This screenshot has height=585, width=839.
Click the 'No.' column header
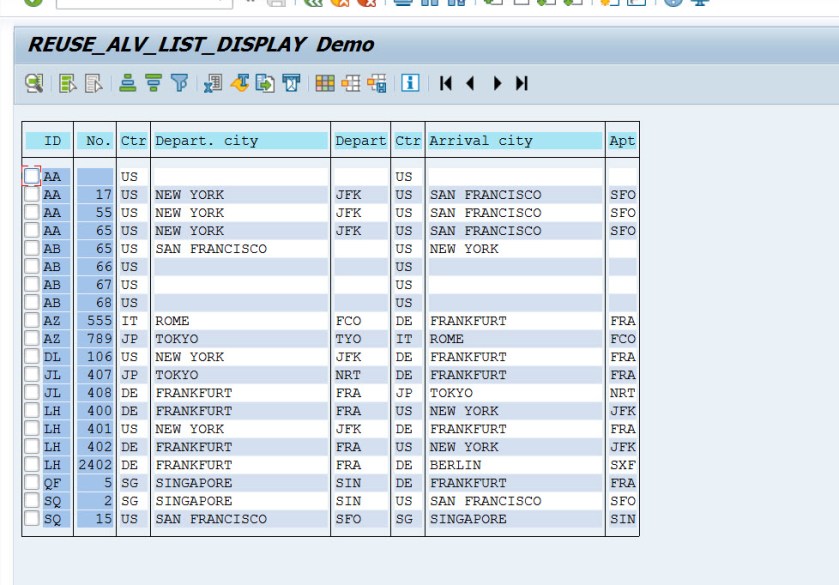97,141
